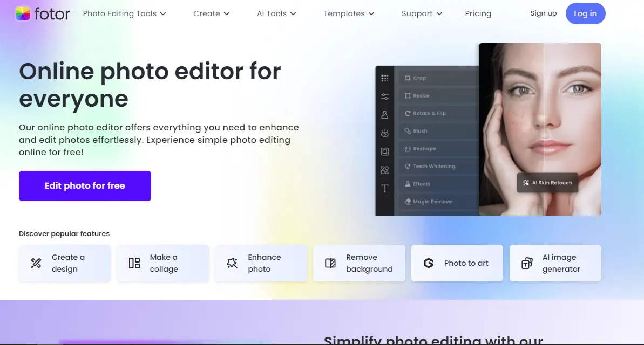Click the AI image generator icon

[x=527, y=263]
